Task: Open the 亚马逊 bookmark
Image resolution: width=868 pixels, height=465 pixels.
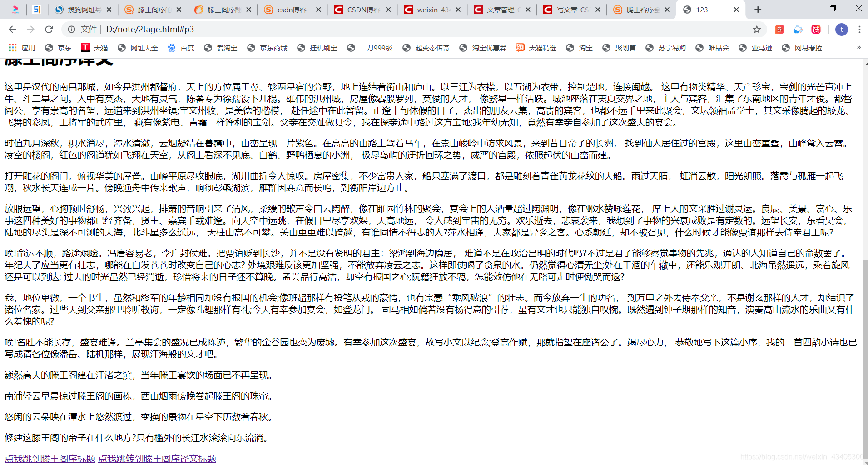Action: 755,48
